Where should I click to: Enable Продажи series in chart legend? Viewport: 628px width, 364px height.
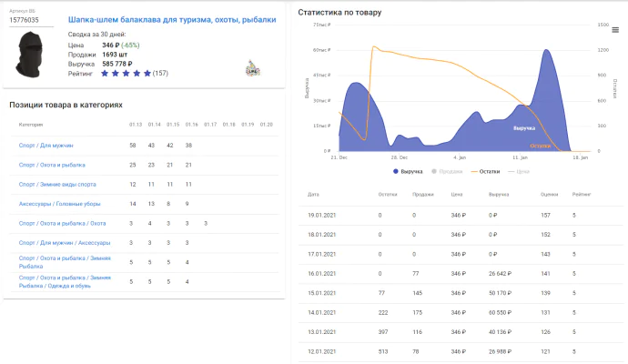(x=449, y=171)
